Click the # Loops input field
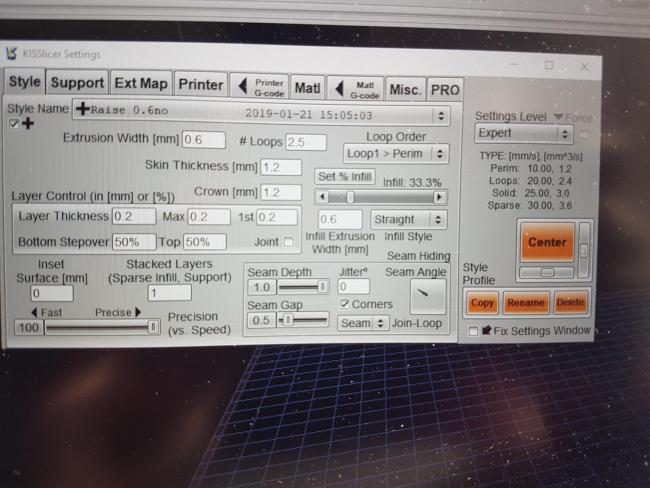Screen dimensions: 650x488 click(306, 142)
